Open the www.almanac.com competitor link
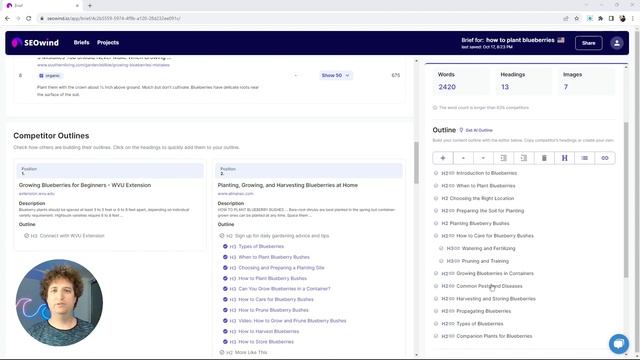 [236, 194]
